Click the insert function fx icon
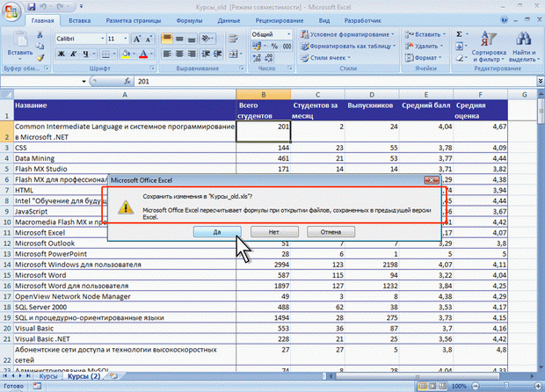Viewport: 545px width, 392px height. (x=127, y=82)
